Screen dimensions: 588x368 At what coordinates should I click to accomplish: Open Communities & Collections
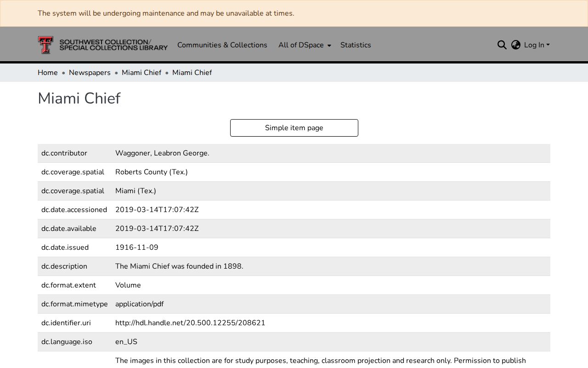click(222, 45)
